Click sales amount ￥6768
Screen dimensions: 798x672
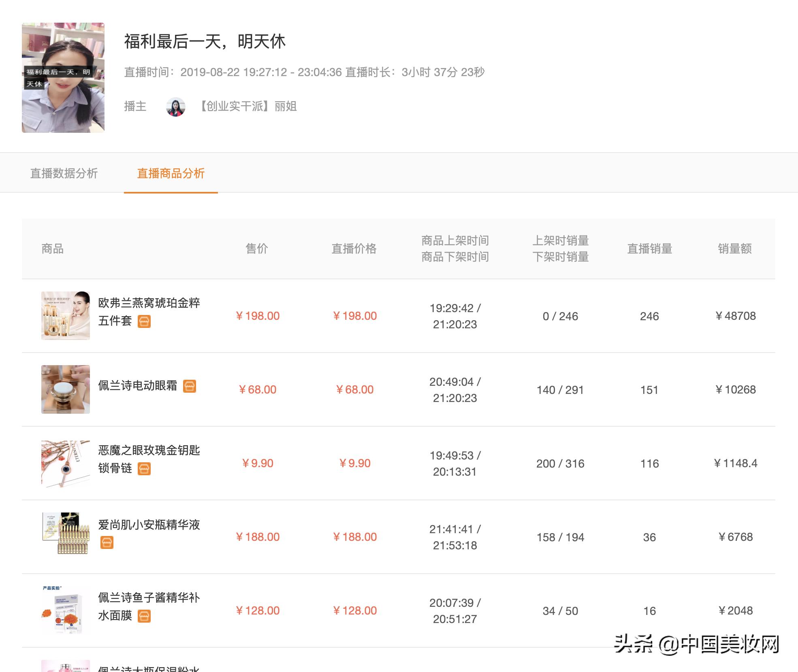pyautogui.click(x=735, y=537)
